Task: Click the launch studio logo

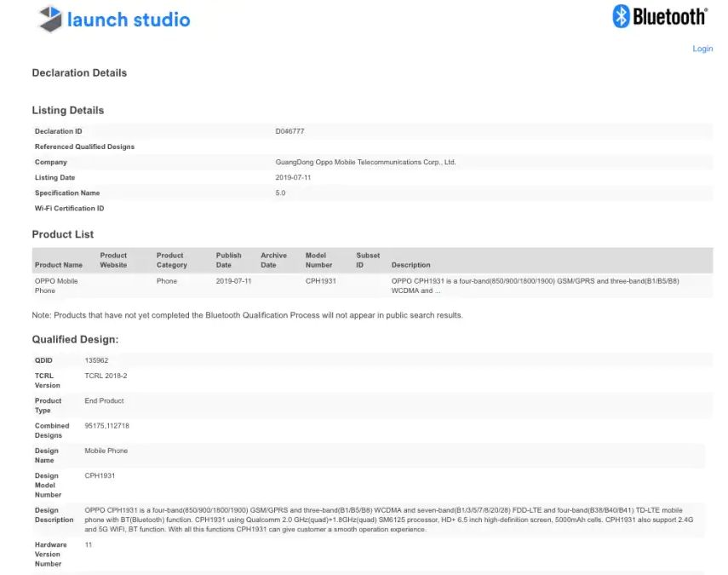Action: (x=114, y=20)
